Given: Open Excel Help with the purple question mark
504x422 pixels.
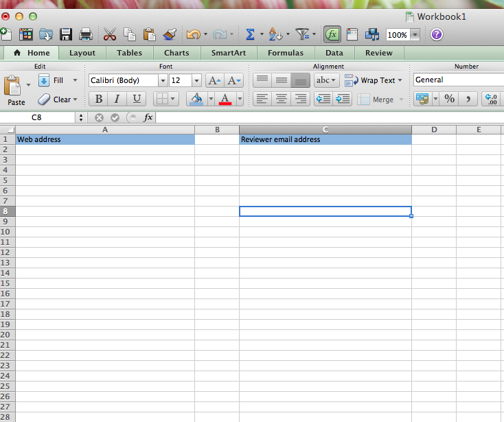Looking at the screenshot, I should pos(437,34).
